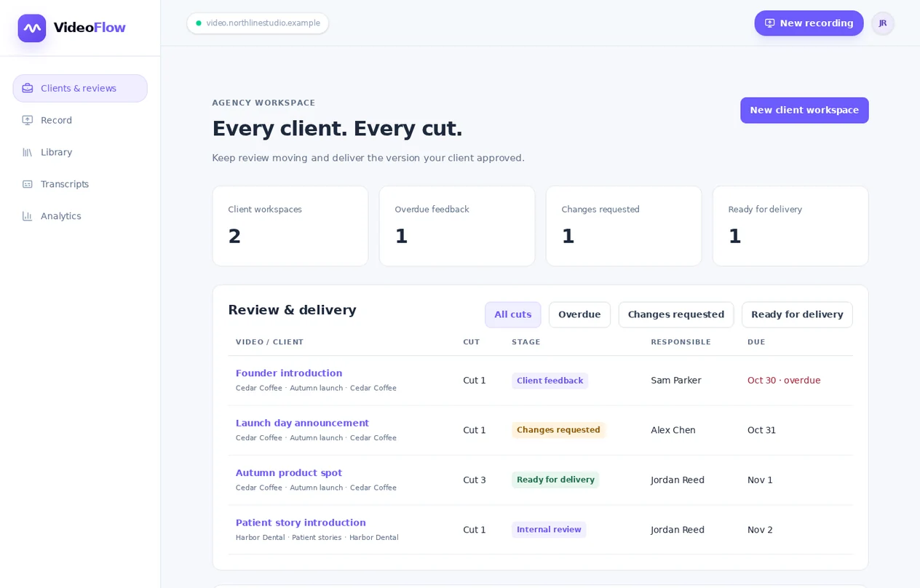
Task: Click Cut 1 in Launch day announcement row
Action: click(x=475, y=430)
